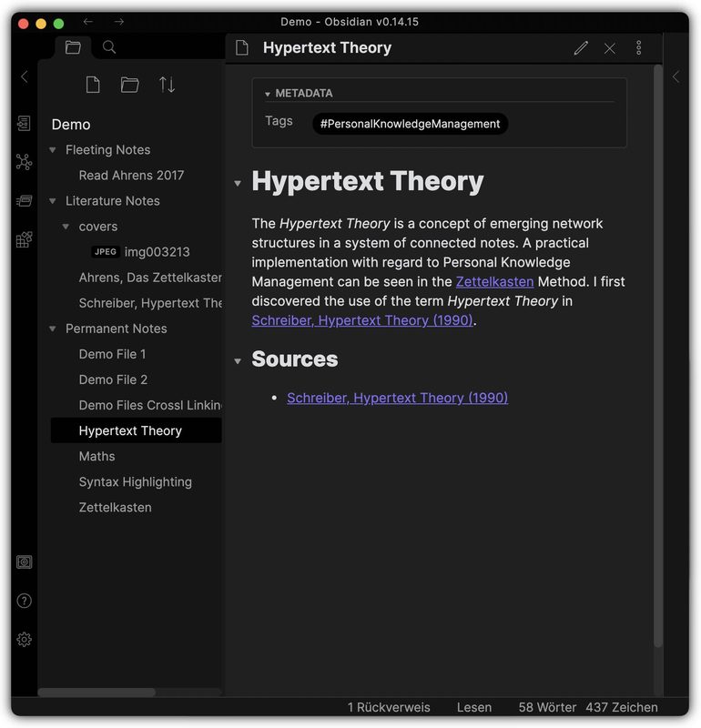The width and height of the screenshot is (701, 728).
Task: Open the tag pane ribbon icon
Action: click(25, 200)
